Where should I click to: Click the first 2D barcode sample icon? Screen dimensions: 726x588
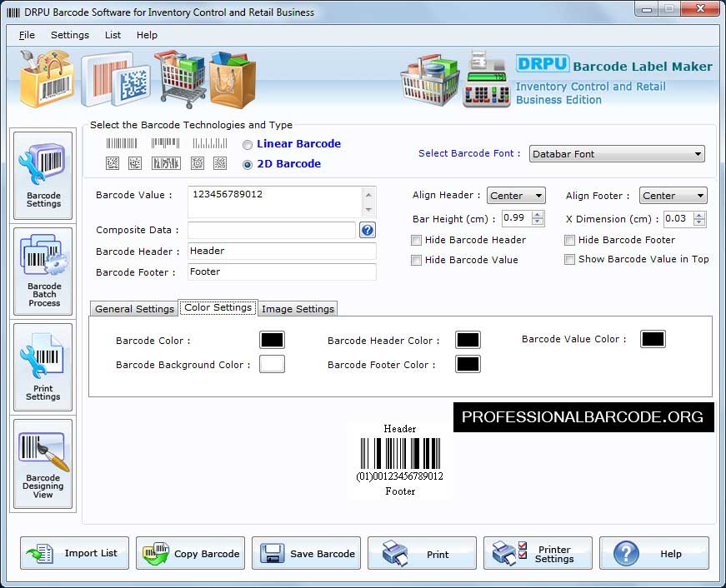[113, 163]
